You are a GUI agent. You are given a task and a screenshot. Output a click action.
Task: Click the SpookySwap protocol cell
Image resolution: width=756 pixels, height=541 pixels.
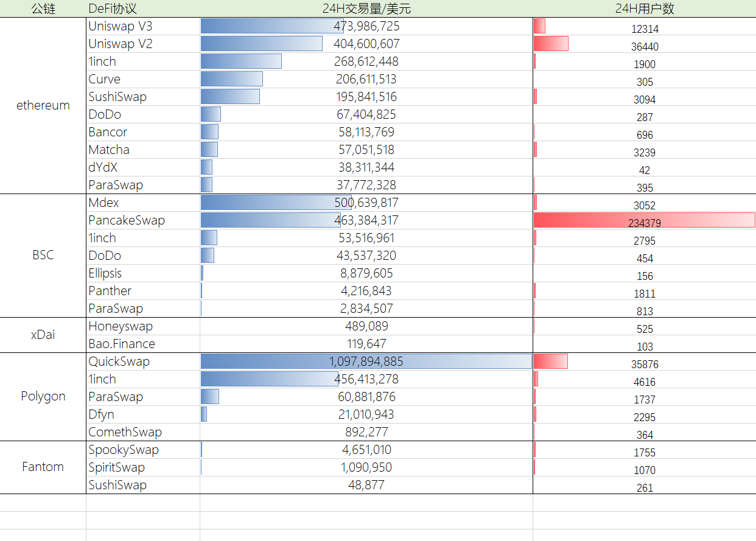pyautogui.click(x=143, y=450)
